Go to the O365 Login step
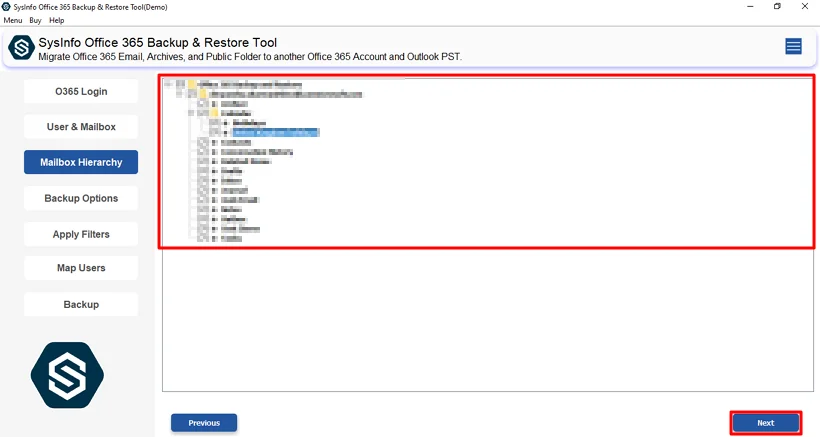This screenshot has width=820, height=437. click(x=81, y=91)
